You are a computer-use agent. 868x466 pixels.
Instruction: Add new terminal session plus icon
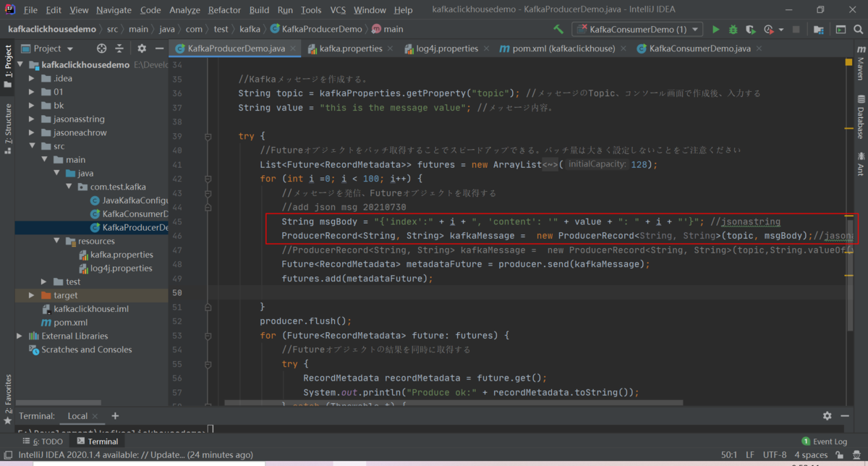point(115,416)
